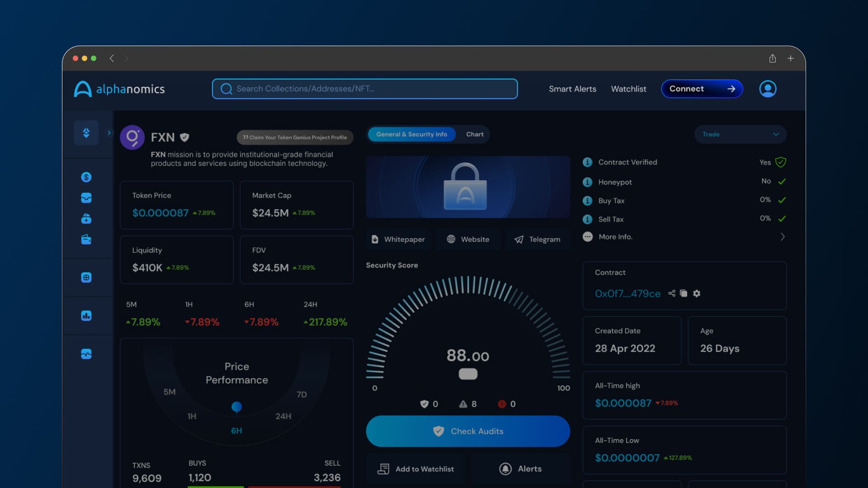
Task: Click Buy Tax info icon
Action: coord(587,201)
